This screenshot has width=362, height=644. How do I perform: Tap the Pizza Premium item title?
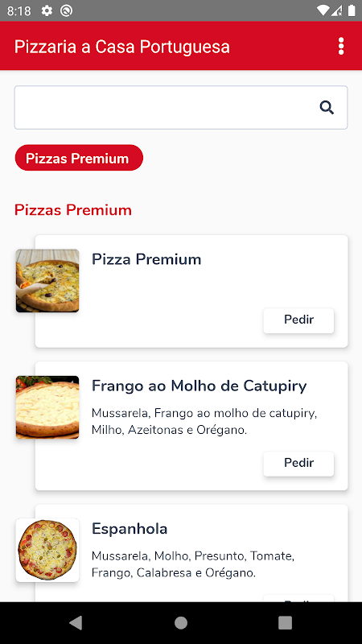(146, 259)
